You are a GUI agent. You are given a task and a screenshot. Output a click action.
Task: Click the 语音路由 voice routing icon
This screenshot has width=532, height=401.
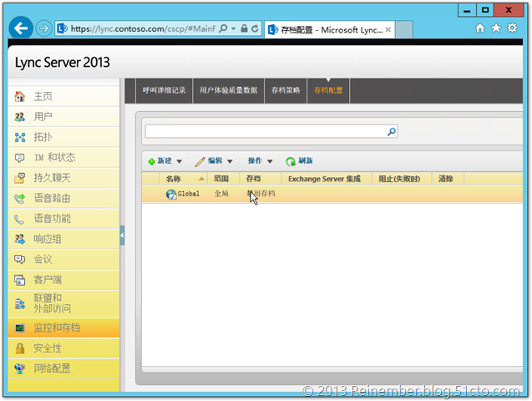[x=19, y=198]
